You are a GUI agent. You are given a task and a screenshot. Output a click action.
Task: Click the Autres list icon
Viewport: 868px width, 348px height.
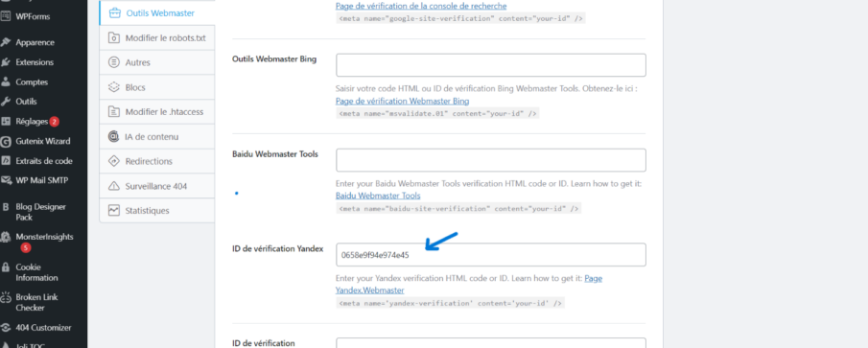(114, 62)
